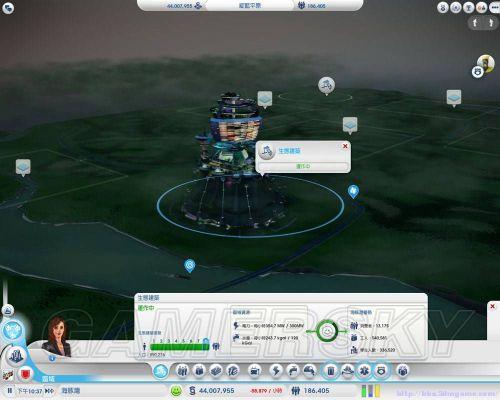This screenshot has height=400, width=500.
Task: Click the player avatar at top right
Action: (x=486, y=63)
